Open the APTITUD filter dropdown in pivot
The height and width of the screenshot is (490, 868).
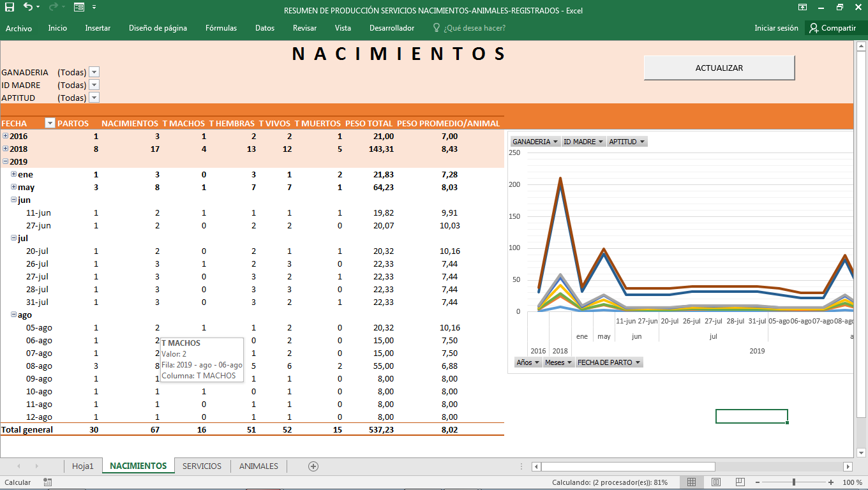click(x=94, y=98)
